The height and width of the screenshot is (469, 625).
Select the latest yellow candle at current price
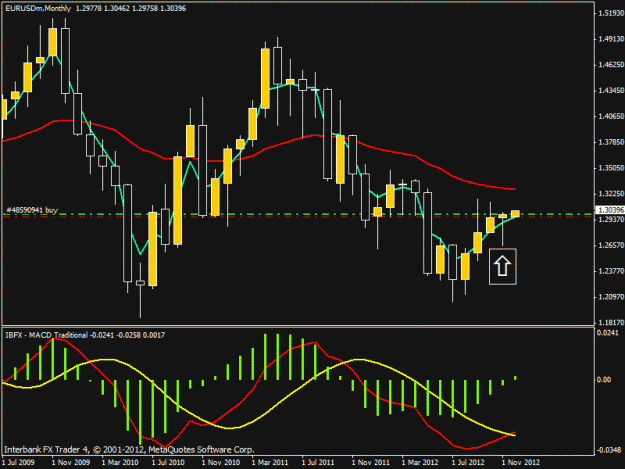coord(515,214)
